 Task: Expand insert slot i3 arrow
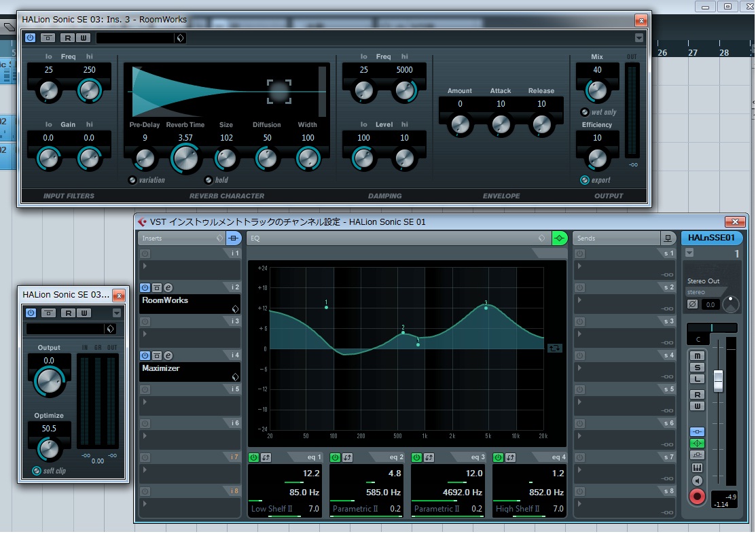pos(145,334)
